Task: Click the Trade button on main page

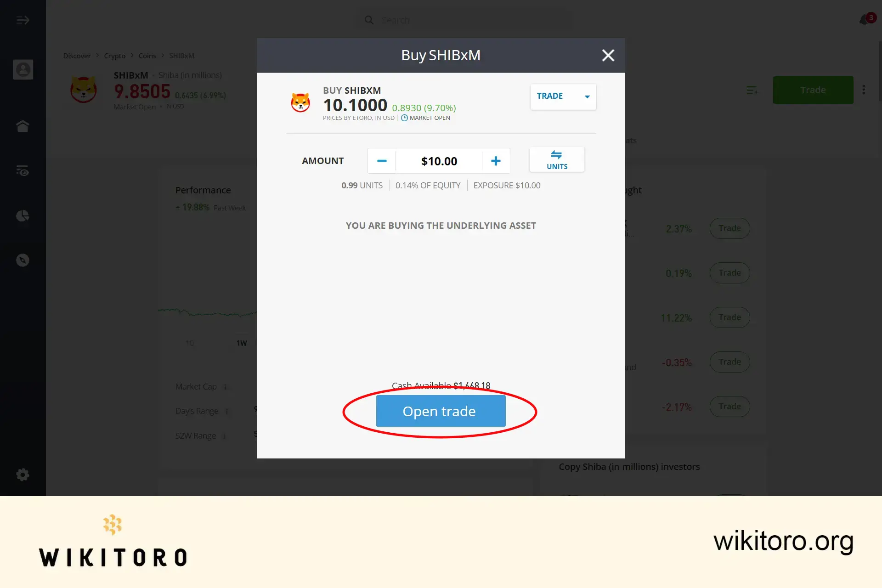Action: (813, 90)
